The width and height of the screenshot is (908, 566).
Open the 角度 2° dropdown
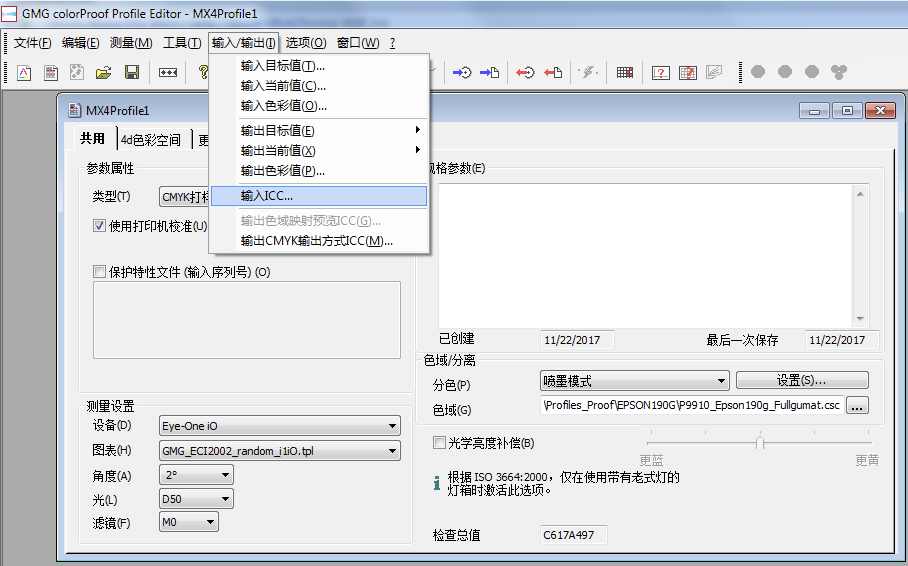click(x=196, y=475)
